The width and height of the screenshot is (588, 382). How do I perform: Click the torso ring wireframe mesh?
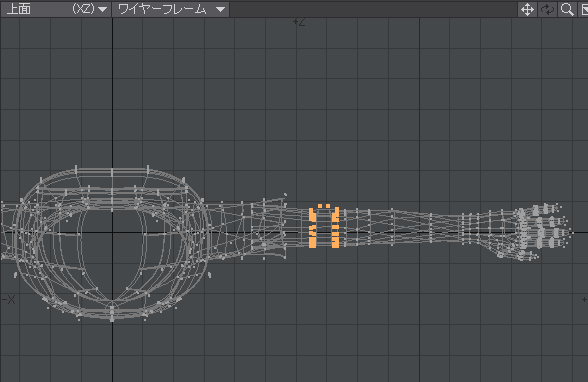[111, 243]
